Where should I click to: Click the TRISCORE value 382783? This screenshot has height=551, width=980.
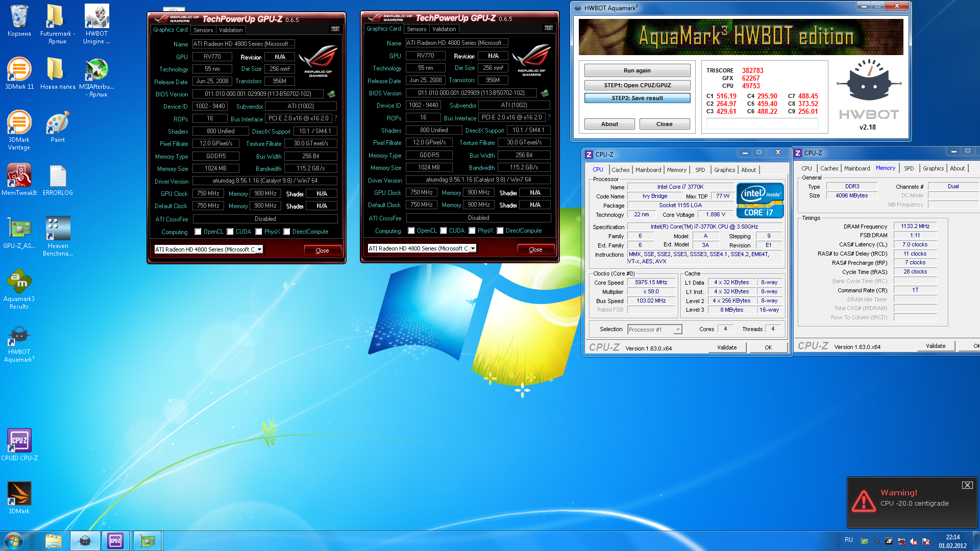click(x=752, y=70)
